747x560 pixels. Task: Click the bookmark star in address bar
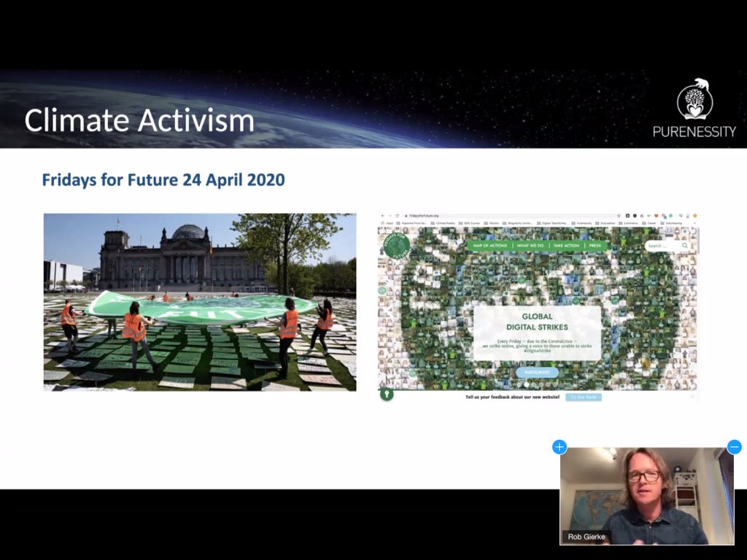pyautogui.click(x=619, y=216)
